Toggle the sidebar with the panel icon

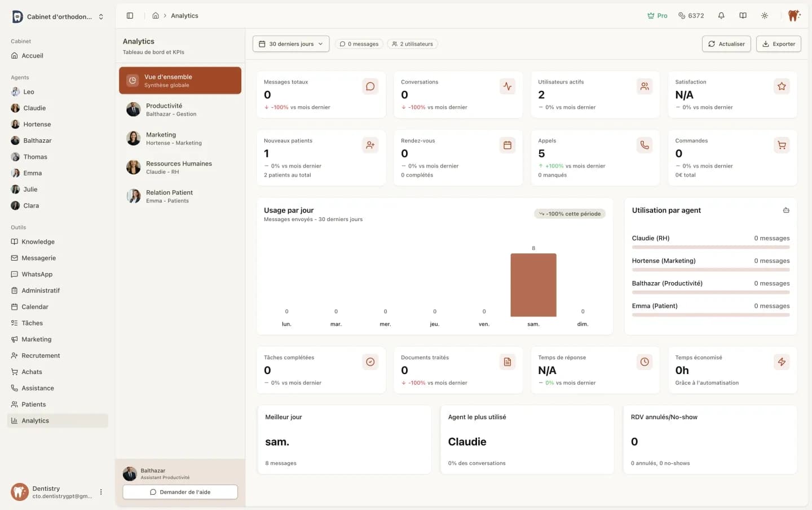[130, 15]
